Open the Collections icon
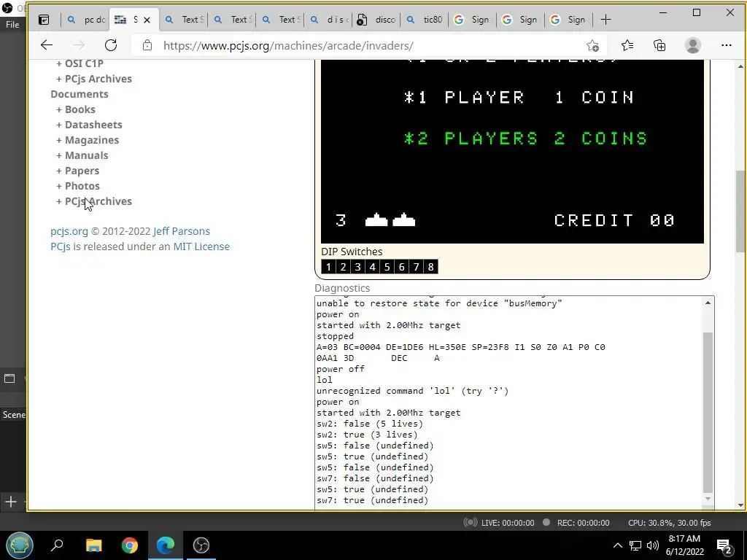747x560 pixels. coord(659,45)
